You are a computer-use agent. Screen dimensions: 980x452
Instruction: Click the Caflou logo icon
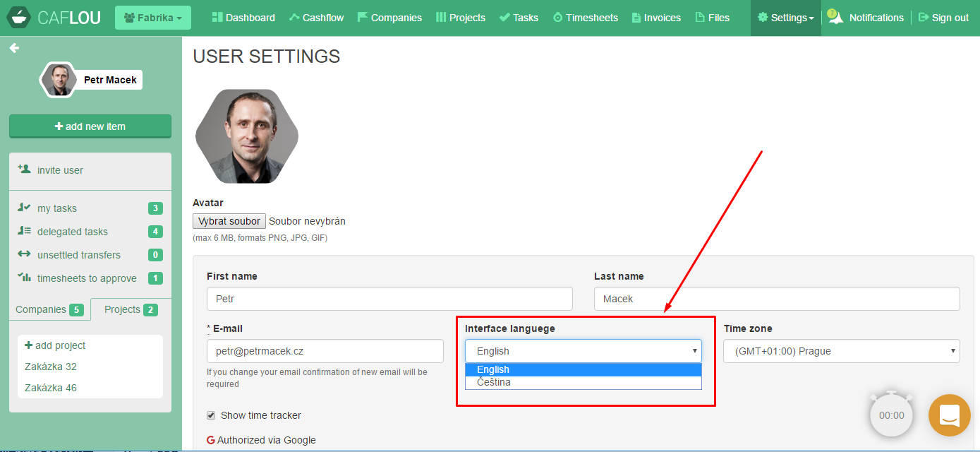click(x=20, y=18)
